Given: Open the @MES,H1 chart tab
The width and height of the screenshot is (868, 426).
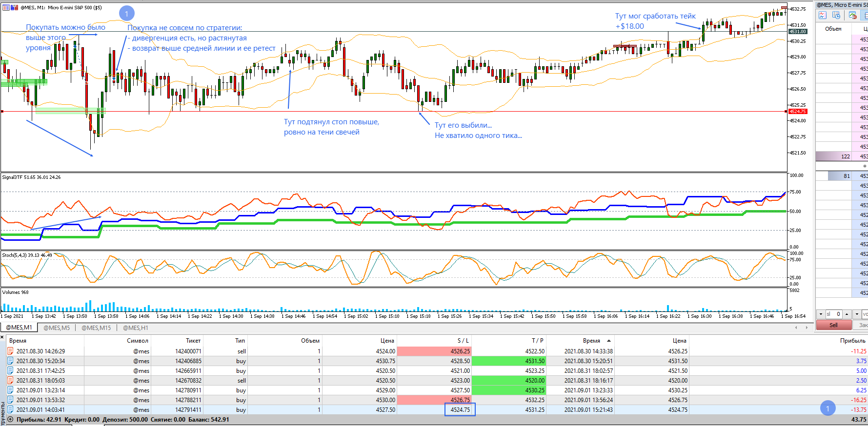Looking at the screenshot, I should (135, 328).
